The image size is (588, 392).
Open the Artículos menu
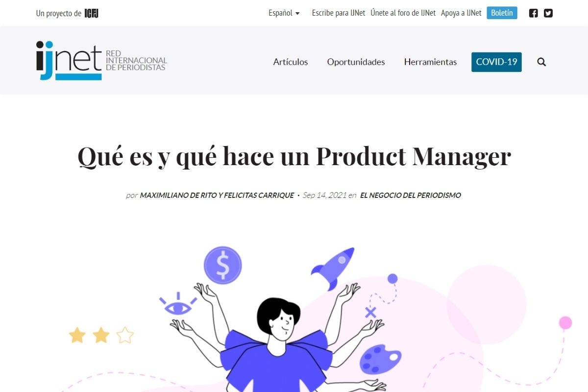pyautogui.click(x=291, y=62)
